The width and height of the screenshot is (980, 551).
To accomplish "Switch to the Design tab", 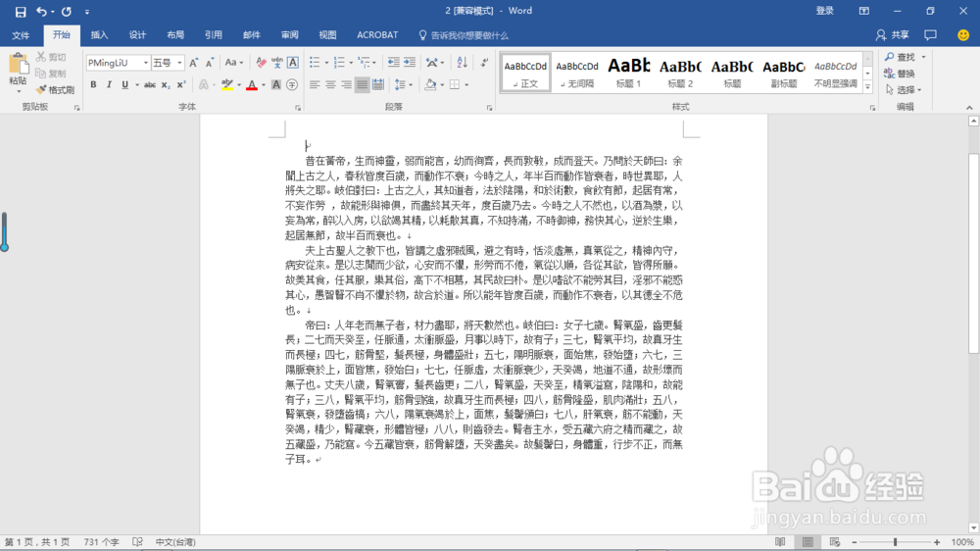I will [137, 35].
